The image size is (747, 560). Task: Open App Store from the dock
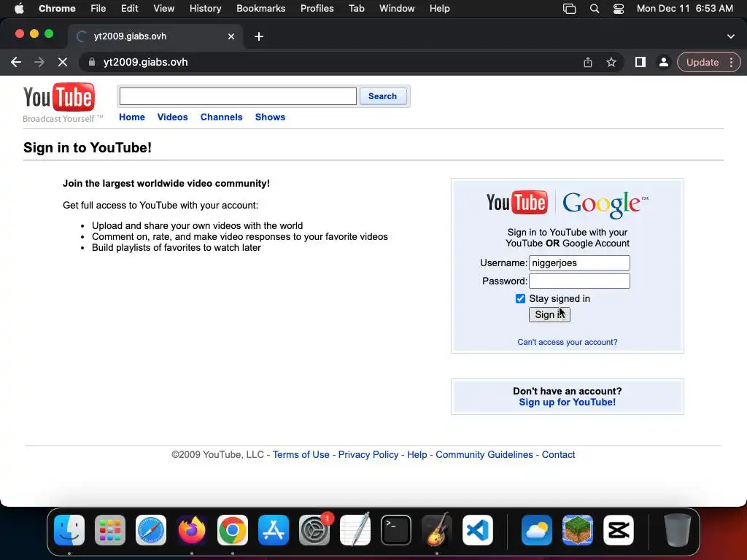coord(274,530)
